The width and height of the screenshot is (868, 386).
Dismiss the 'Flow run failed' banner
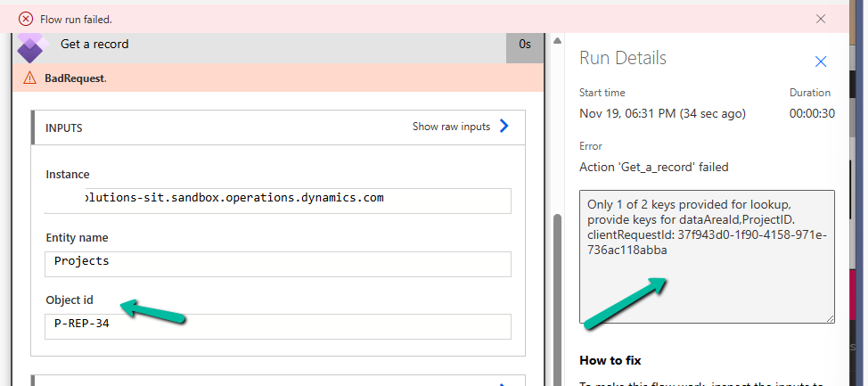tap(821, 19)
